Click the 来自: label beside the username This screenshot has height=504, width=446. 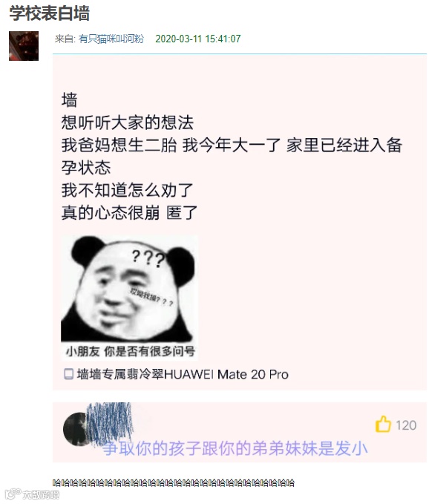point(65,39)
